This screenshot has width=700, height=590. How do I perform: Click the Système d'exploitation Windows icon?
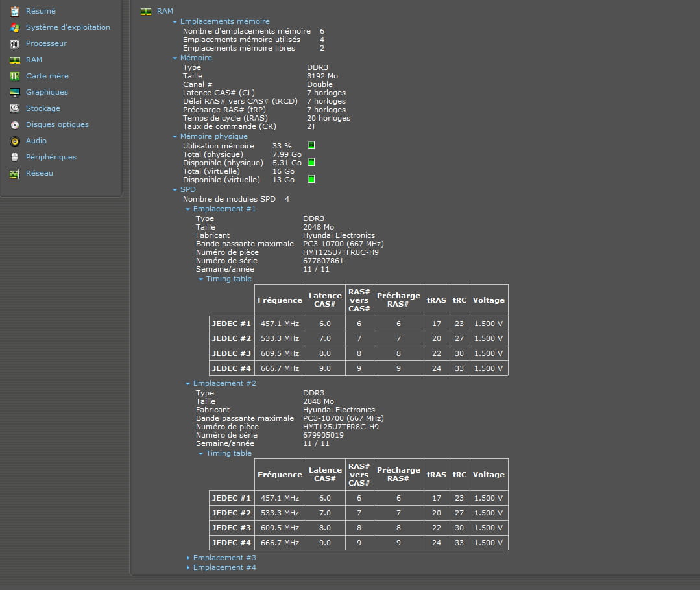tap(14, 27)
